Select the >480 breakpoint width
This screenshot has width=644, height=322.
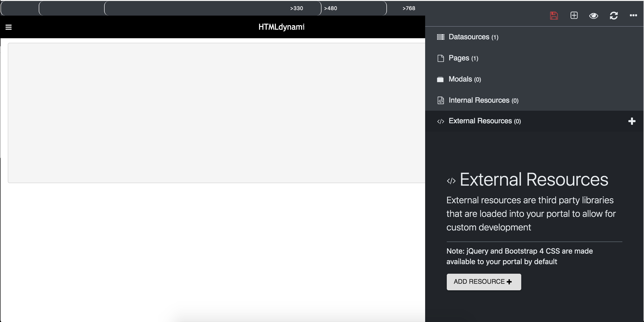pyautogui.click(x=330, y=8)
